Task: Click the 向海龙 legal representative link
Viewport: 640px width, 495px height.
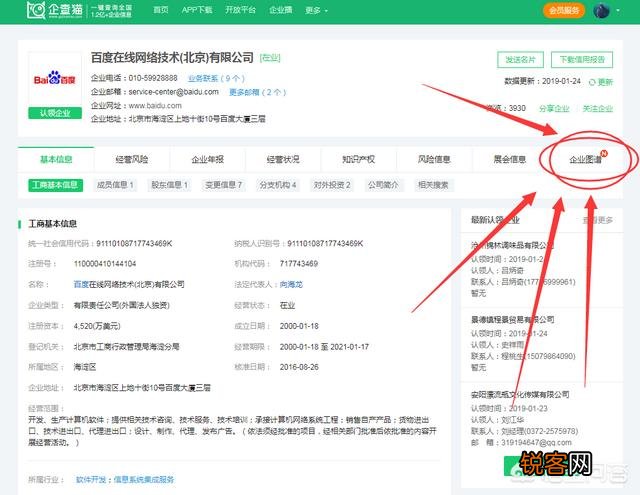Action: coord(291,284)
